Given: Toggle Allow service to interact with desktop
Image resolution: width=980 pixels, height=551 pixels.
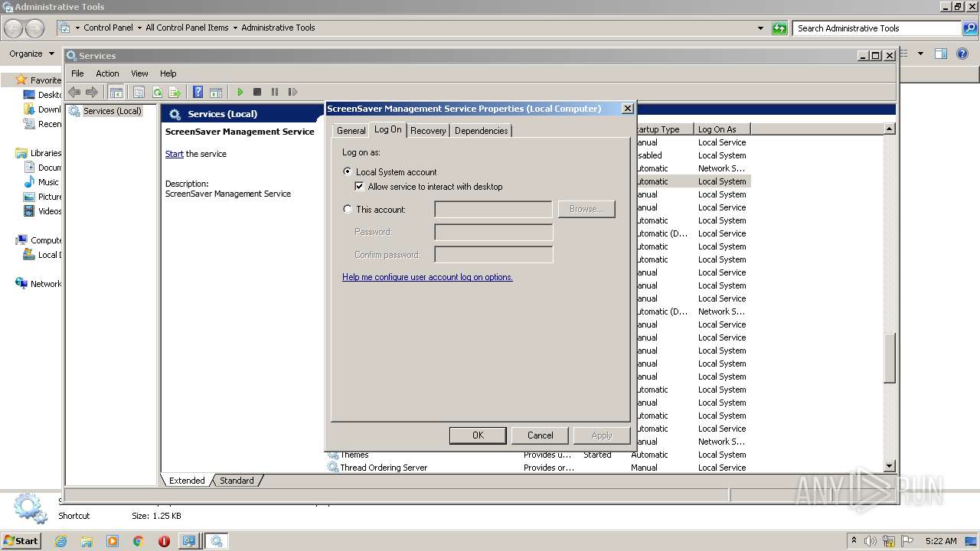Looking at the screenshot, I should [359, 187].
